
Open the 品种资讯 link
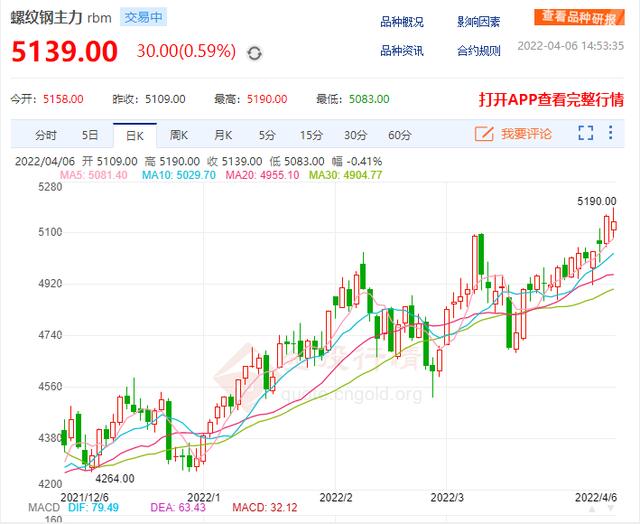pyautogui.click(x=402, y=50)
